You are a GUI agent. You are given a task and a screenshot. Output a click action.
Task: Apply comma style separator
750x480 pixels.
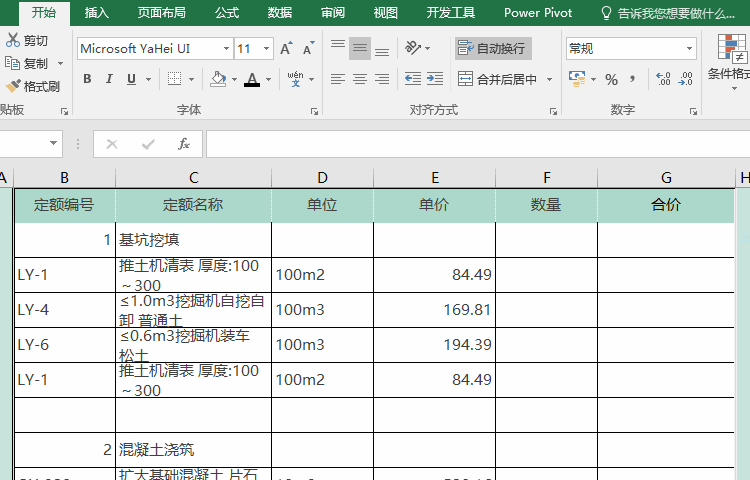(633, 79)
